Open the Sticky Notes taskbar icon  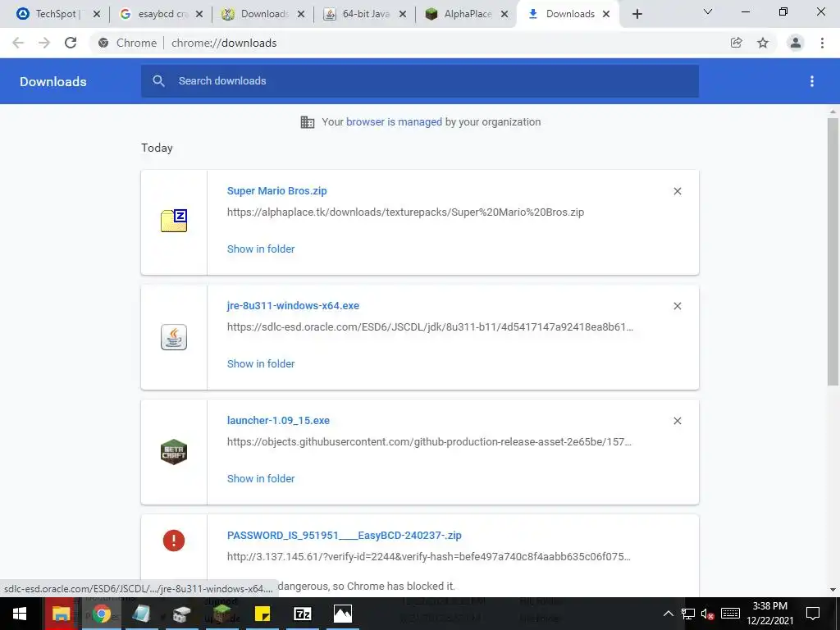point(262,614)
